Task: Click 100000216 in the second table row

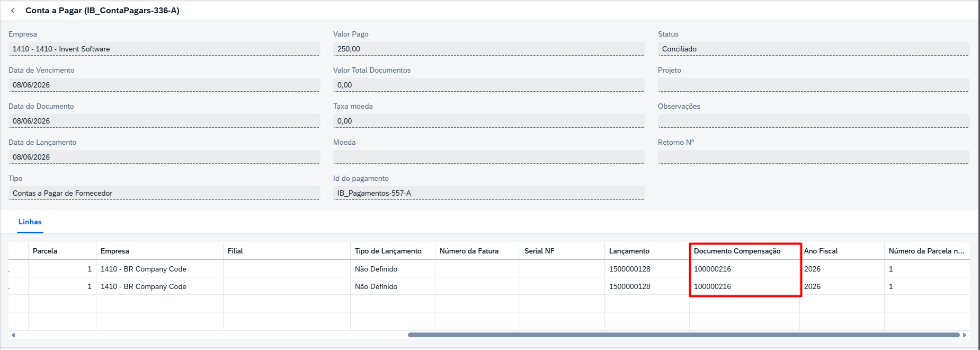Action: [712, 286]
